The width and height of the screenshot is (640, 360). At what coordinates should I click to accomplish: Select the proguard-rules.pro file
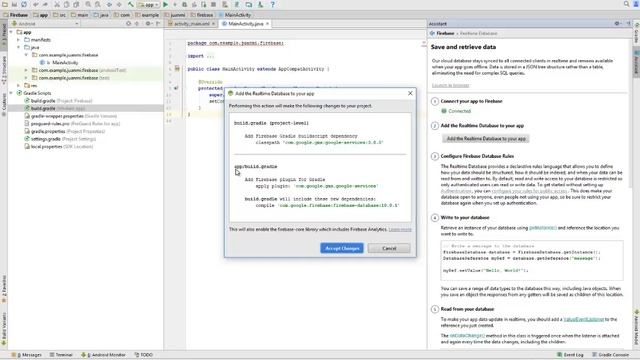point(72,124)
